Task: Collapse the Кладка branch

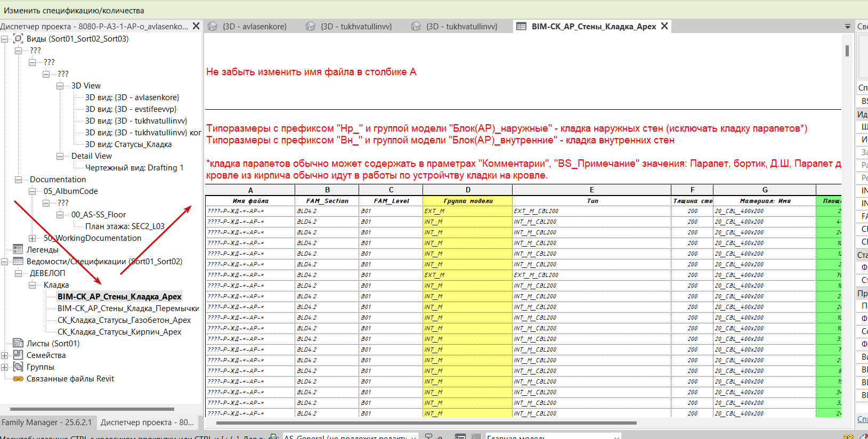Action: point(33,284)
